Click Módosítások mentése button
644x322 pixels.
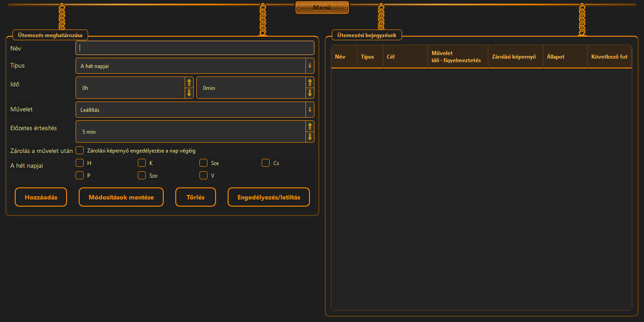[x=121, y=197]
